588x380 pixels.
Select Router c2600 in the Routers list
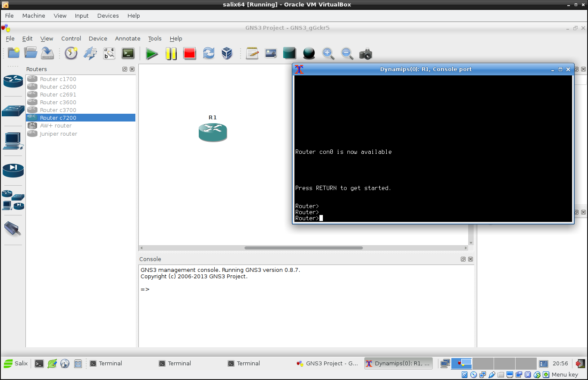click(x=81, y=87)
